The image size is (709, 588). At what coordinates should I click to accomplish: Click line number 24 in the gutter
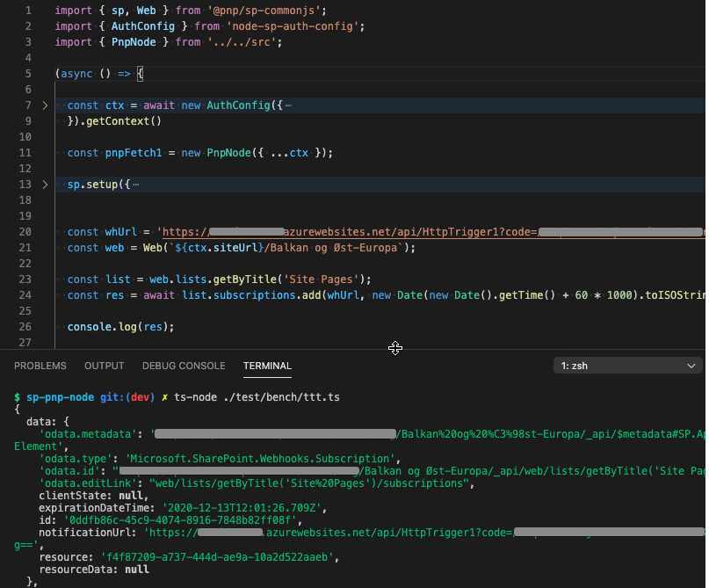[x=25, y=295]
